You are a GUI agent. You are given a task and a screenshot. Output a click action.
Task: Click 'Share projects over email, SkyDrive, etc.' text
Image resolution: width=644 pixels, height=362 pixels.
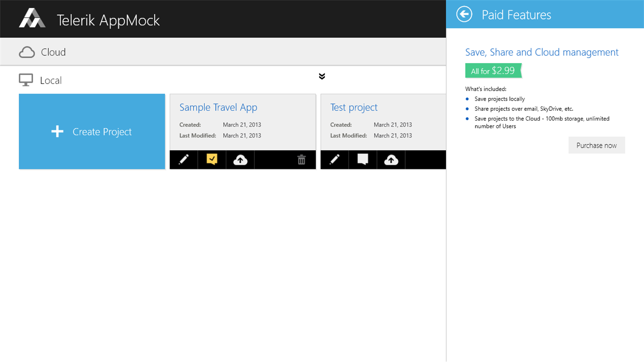[x=524, y=109]
